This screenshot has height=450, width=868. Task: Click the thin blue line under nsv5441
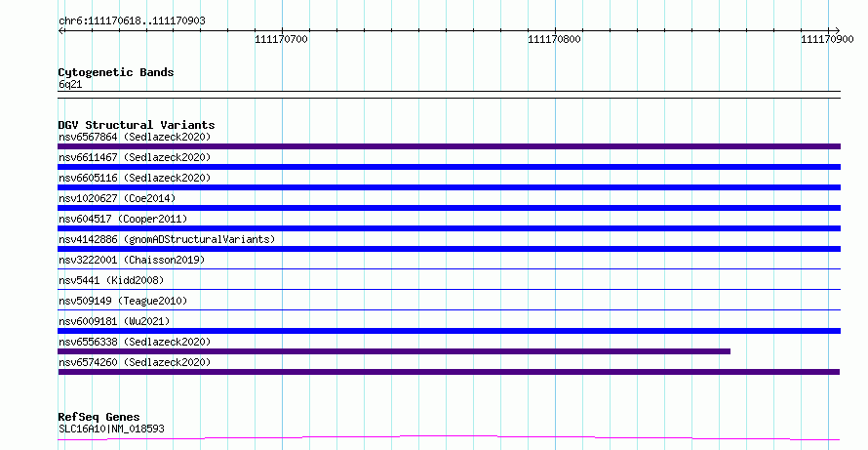(449, 289)
